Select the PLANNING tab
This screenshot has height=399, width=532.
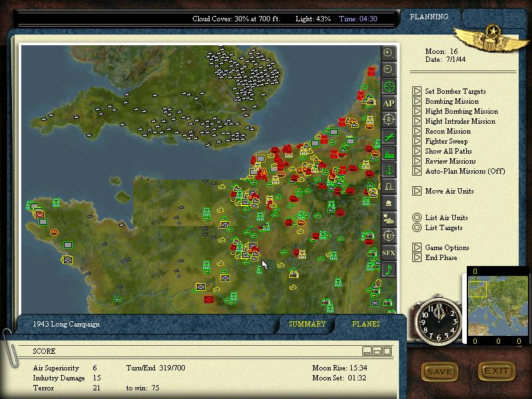coord(429,17)
